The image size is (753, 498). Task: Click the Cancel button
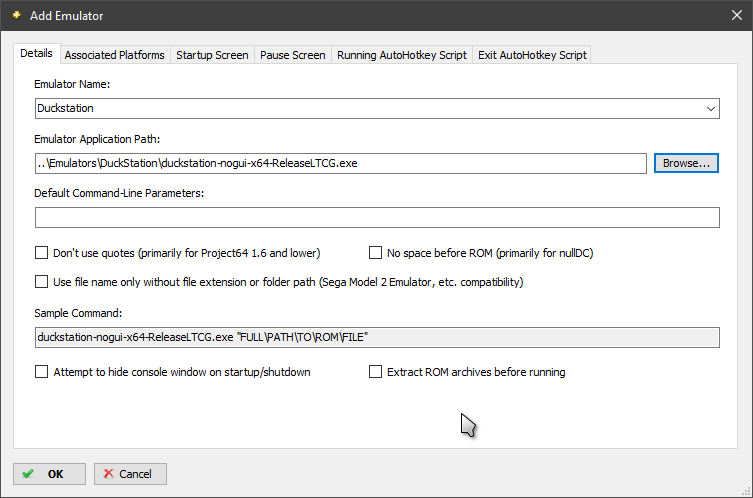[x=130, y=474]
